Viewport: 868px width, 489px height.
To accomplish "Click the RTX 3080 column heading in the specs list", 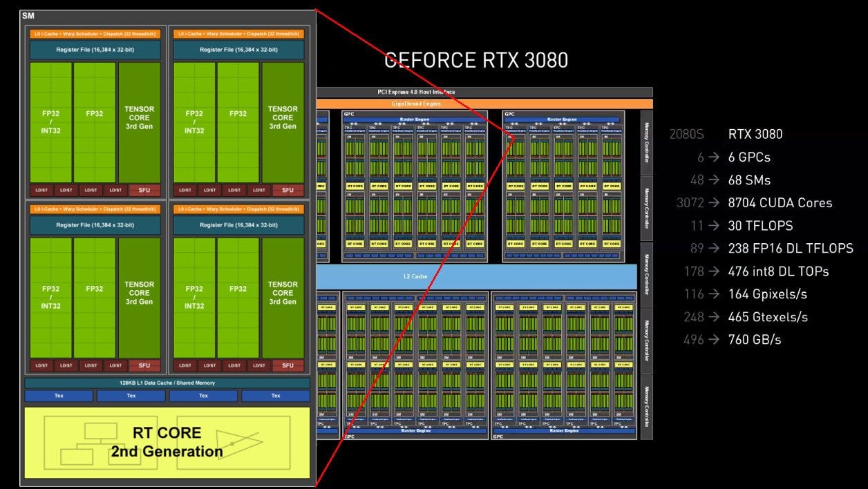I will 755,134.
